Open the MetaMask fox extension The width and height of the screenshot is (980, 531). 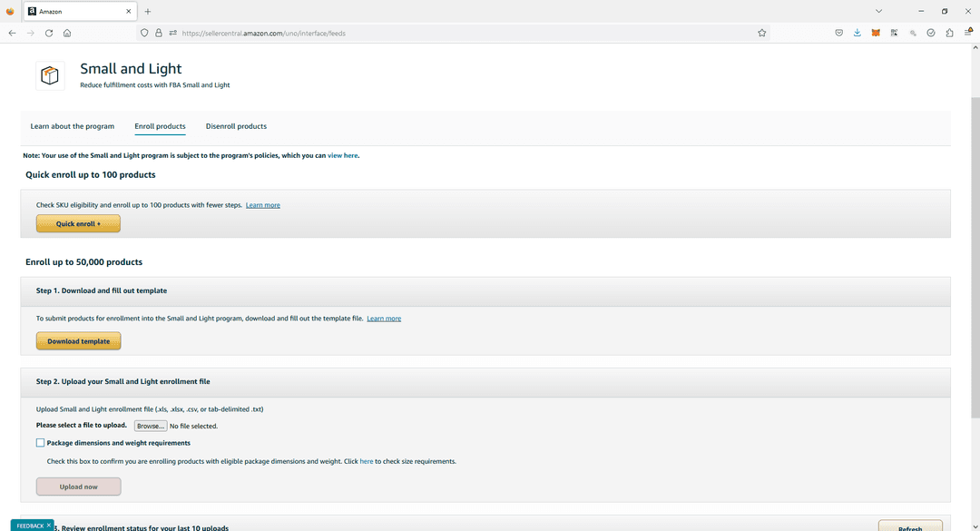[x=876, y=34]
